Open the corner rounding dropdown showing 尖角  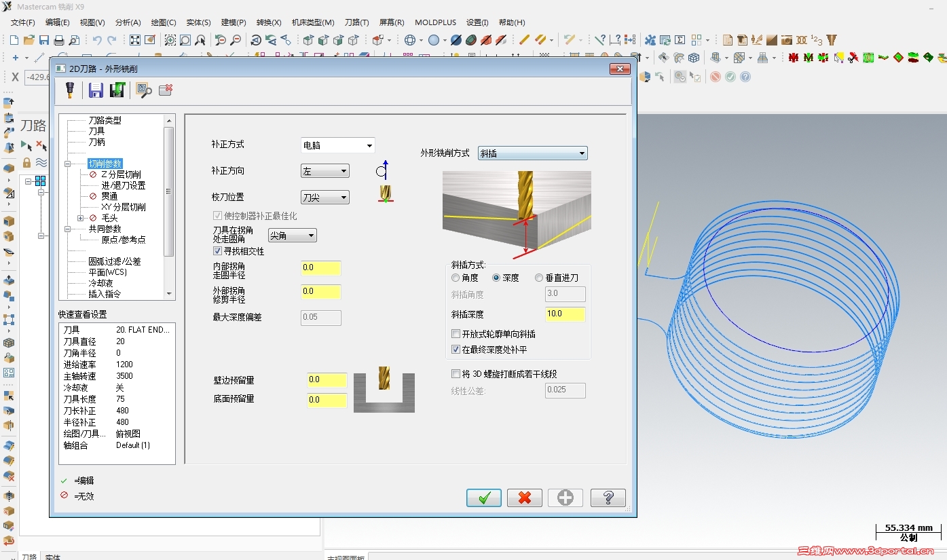[x=293, y=236]
